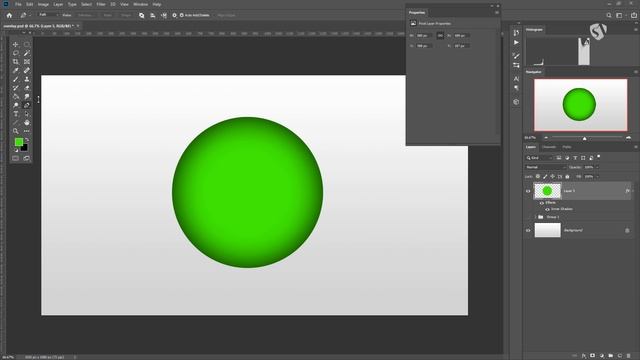
Task: Reset to default foreground and background colors
Action: 16,150
